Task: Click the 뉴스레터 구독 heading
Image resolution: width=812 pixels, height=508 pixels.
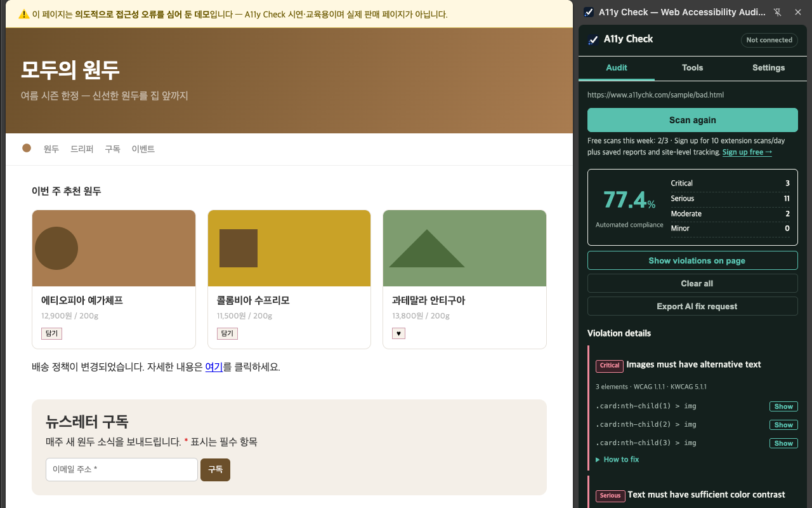Action: (x=87, y=421)
